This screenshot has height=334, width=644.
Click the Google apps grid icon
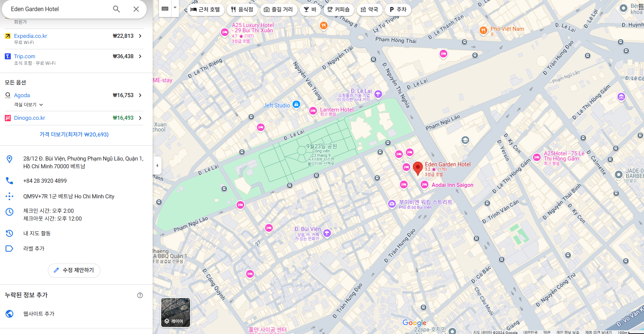[641, 6]
